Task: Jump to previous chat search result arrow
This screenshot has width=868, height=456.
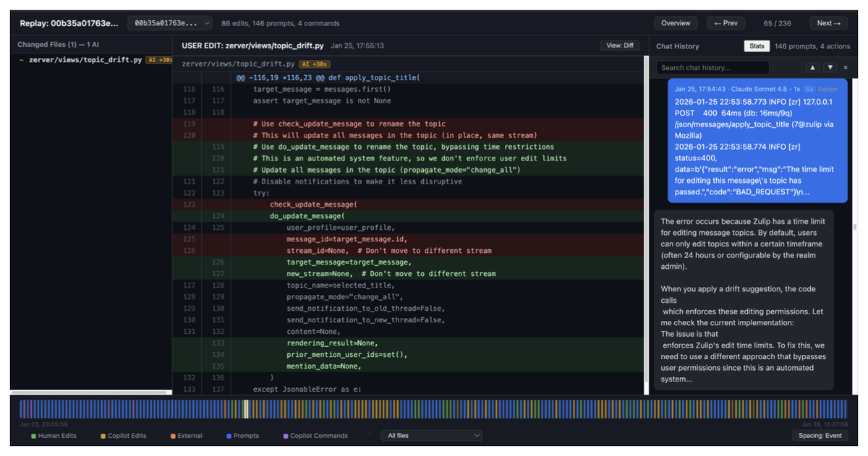Action: (x=812, y=67)
